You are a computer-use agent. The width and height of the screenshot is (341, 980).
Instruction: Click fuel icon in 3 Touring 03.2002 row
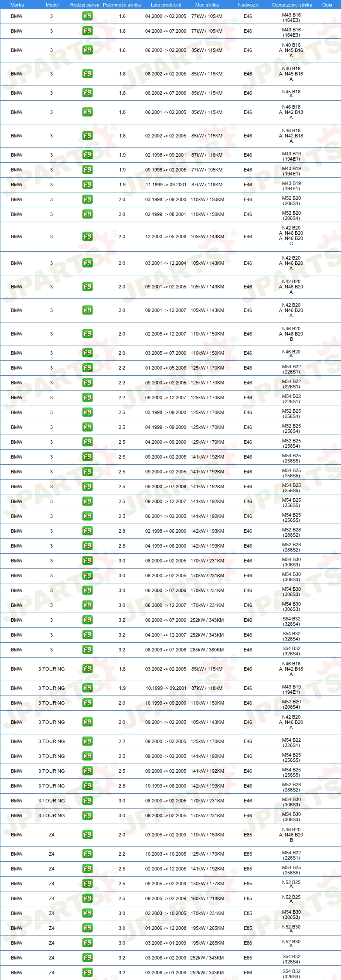tap(87, 669)
